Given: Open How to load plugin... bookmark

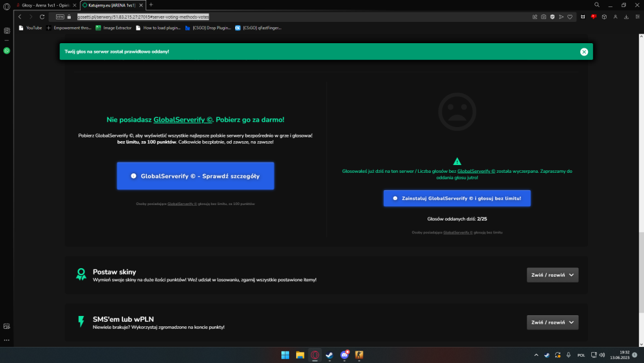Looking at the screenshot, I should tap(158, 28).
